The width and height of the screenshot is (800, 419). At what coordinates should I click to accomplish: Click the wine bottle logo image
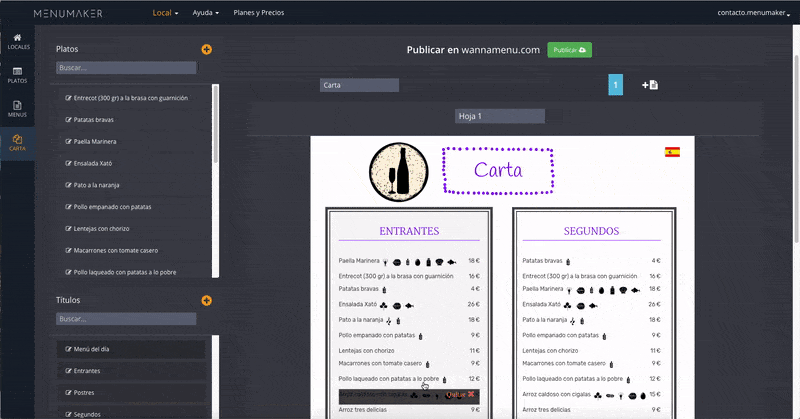(x=398, y=172)
